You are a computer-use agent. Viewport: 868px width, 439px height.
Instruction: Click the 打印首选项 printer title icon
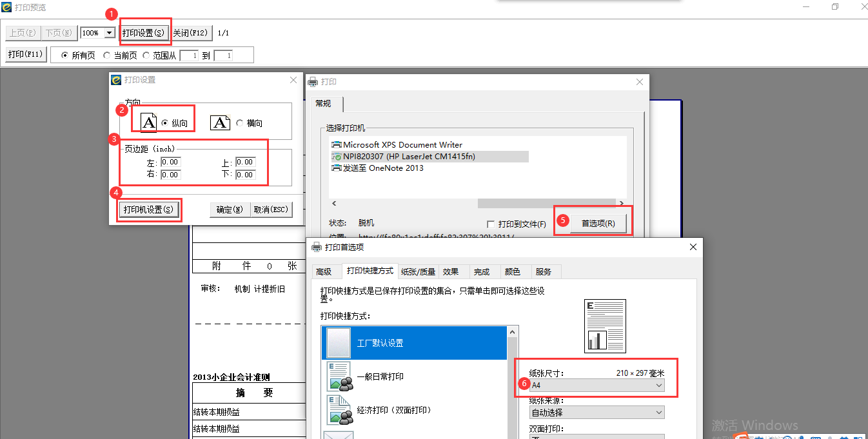(x=317, y=247)
